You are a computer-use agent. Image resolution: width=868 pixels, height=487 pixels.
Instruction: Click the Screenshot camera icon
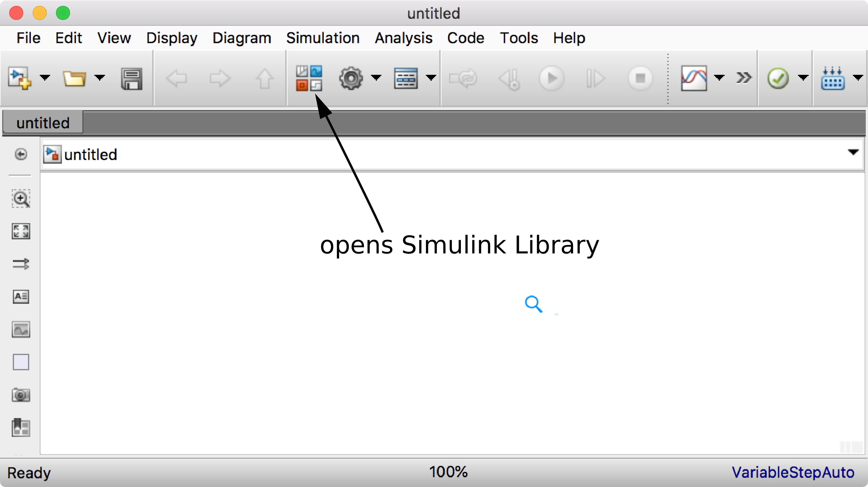[21, 395]
